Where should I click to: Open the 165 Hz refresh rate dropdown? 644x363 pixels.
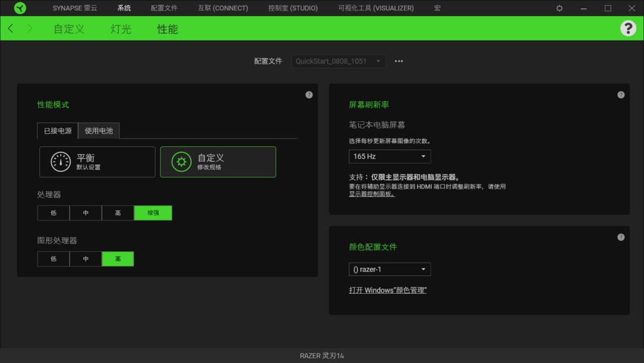coord(389,156)
